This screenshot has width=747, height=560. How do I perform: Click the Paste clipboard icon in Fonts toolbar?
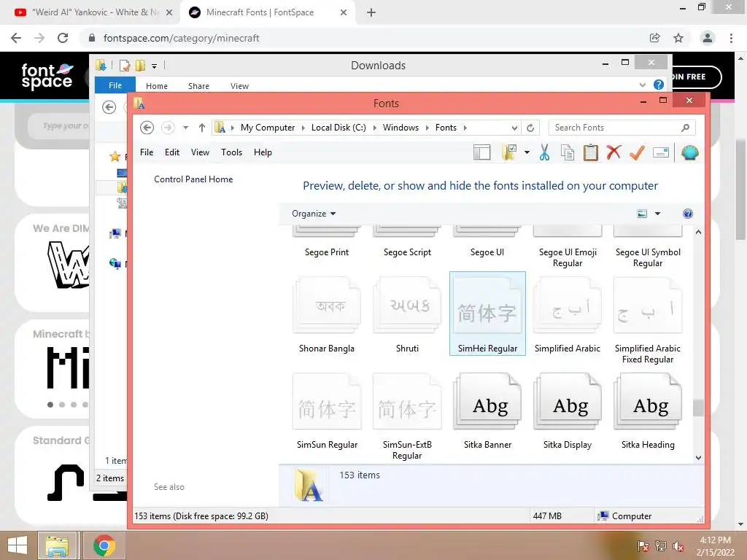(590, 152)
